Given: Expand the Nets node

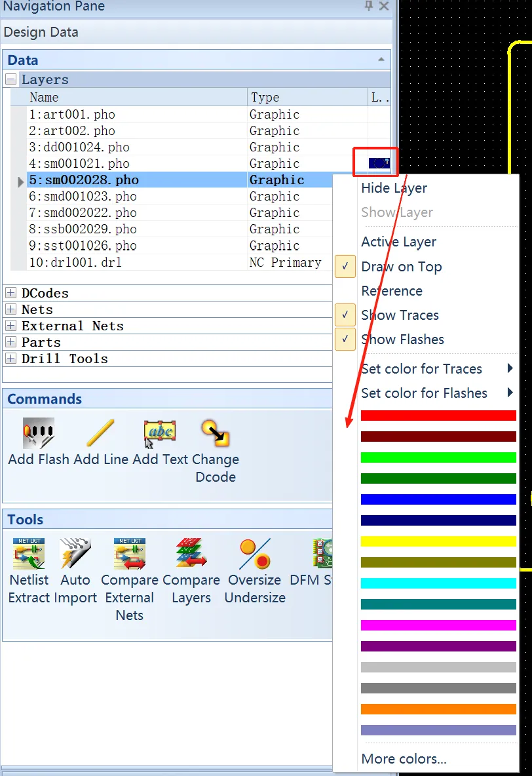Looking at the screenshot, I should pos(11,309).
